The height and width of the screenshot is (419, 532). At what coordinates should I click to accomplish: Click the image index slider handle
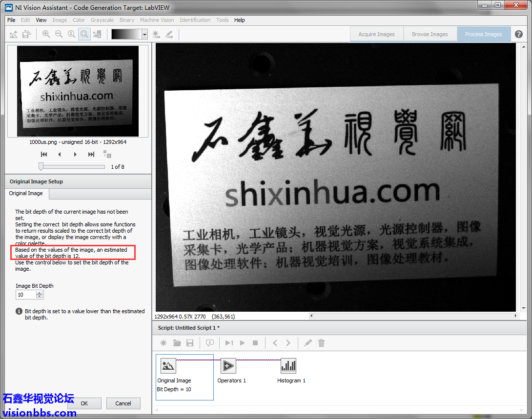click(41, 166)
